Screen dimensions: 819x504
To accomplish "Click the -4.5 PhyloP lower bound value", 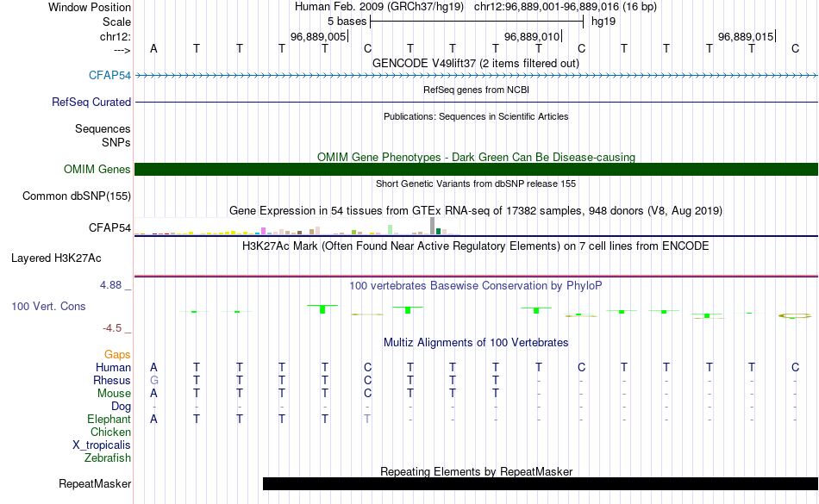I will tap(112, 327).
